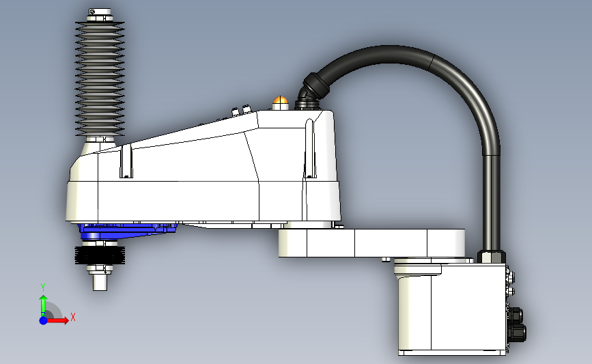This screenshot has width=592, height=364.
Task: Select the hex nut where the conduit meets the base
Action: pyautogui.click(x=491, y=256)
